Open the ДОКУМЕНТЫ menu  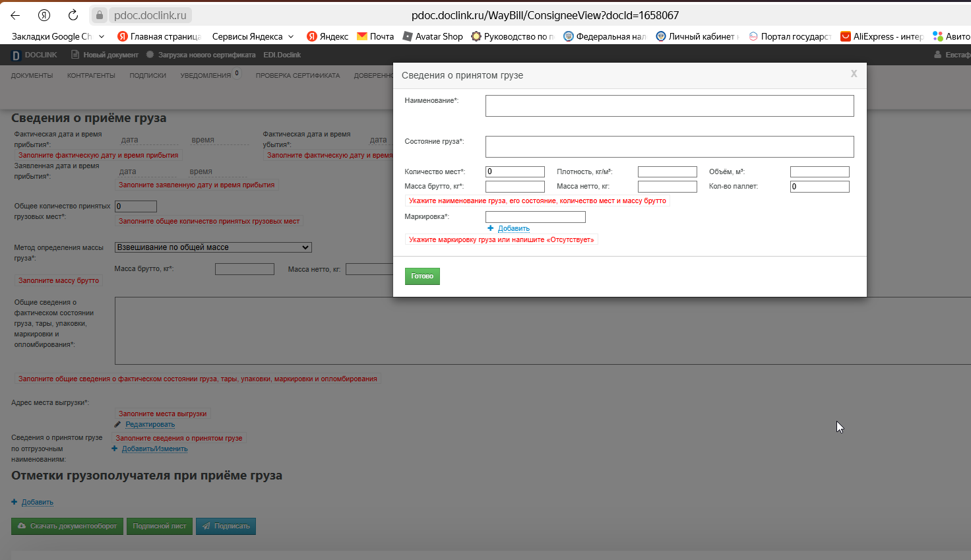pyautogui.click(x=32, y=76)
